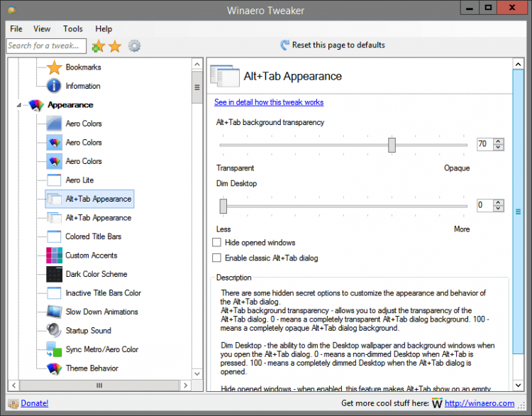
Task: Click the Reset page refresh arrow icon
Action: (284, 45)
